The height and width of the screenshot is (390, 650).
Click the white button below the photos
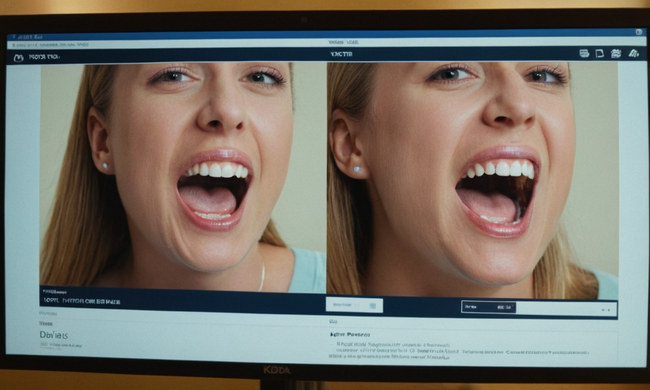(354, 305)
